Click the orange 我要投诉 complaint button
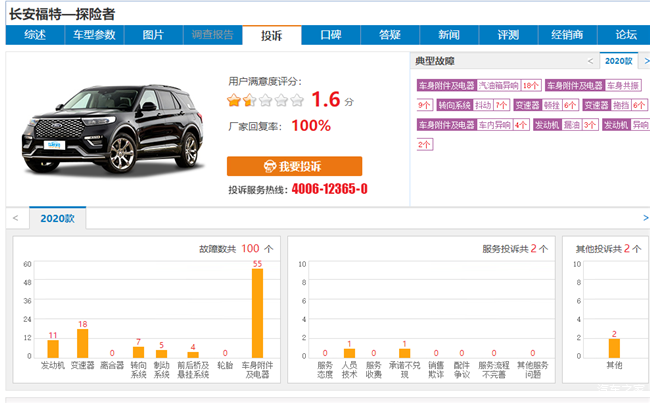The height and width of the screenshot is (403, 650). (x=294, y=166)
